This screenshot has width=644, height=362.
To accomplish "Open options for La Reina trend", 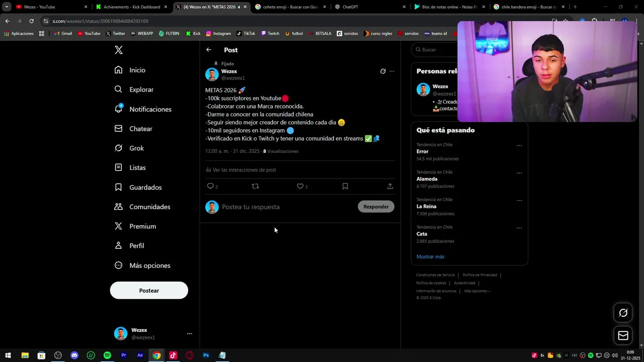I will coord(519,201).
